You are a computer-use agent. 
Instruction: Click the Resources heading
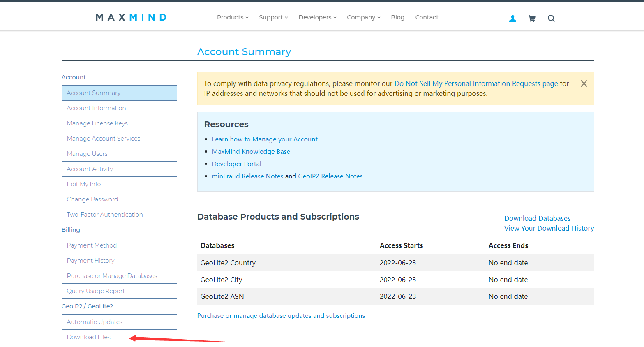click(226, 124)
